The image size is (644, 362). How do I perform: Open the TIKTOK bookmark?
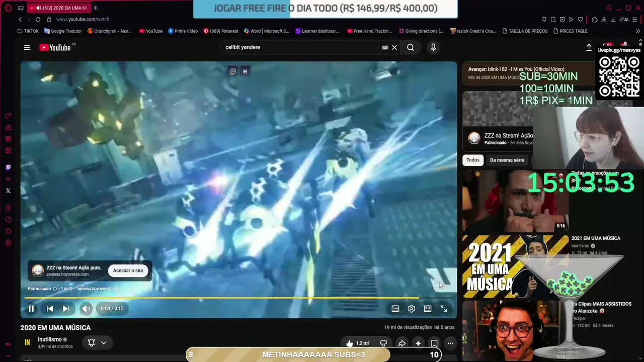28,31
